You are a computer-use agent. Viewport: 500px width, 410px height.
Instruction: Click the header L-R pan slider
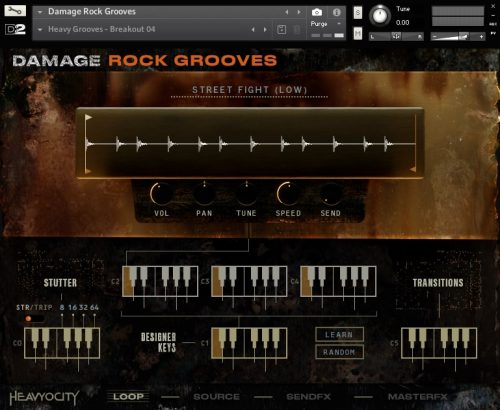coord(396,36)
